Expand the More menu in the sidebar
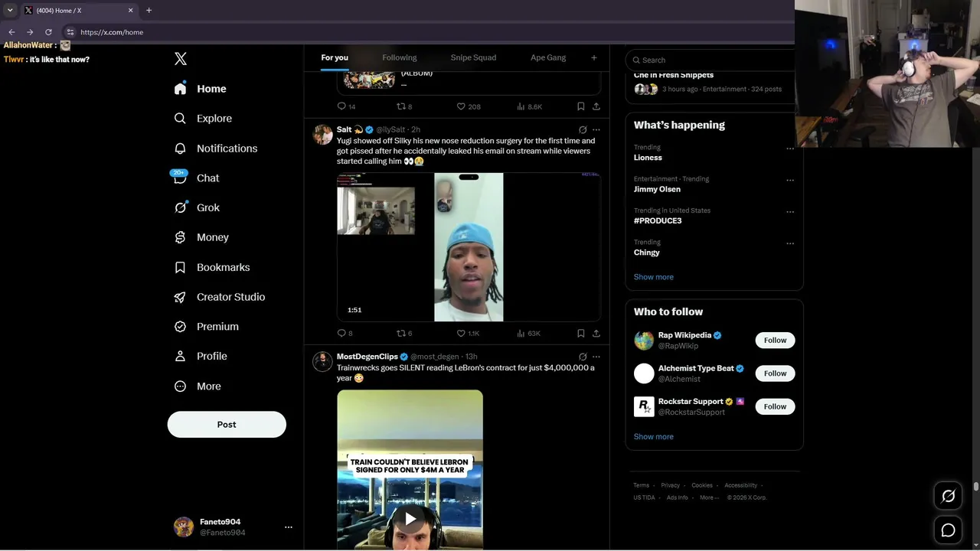Image resolution: width=980 pixels, height=551 pixels. tap(198, 386)
